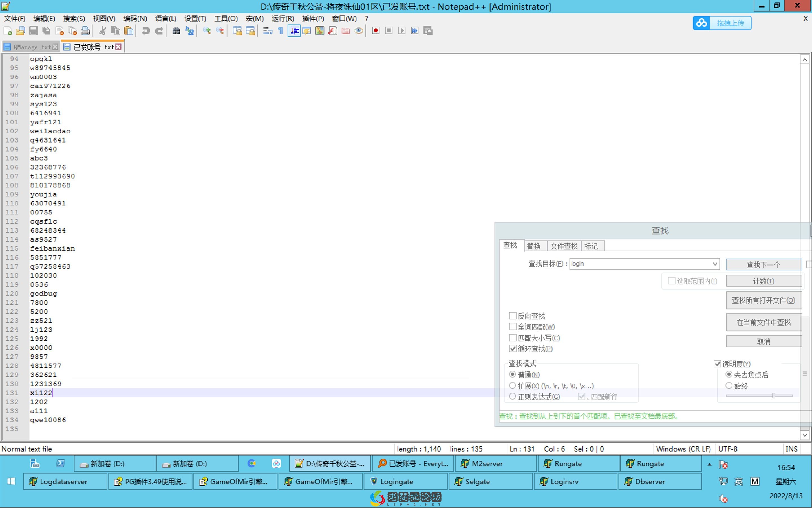
Task: Click editor scrollbar up arrow
Action: [x=805, y=60]
